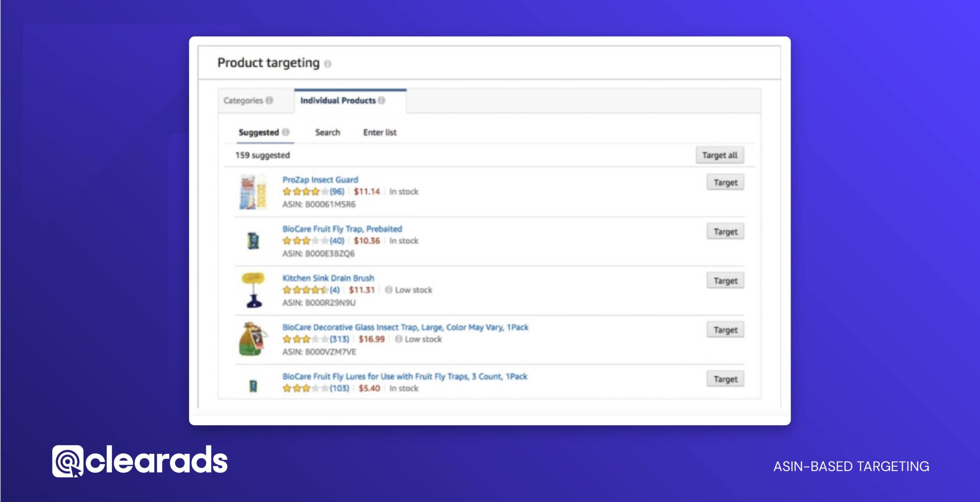Click the info icon beside Product targeting heading
Viewport: 980px width, 502px height.
pos(328,64)
